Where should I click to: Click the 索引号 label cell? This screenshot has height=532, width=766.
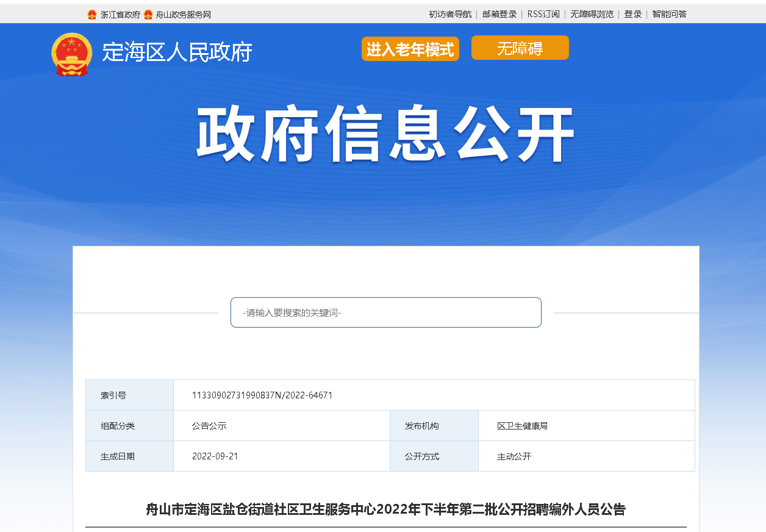pyautogui.click(x=129, y=395)
